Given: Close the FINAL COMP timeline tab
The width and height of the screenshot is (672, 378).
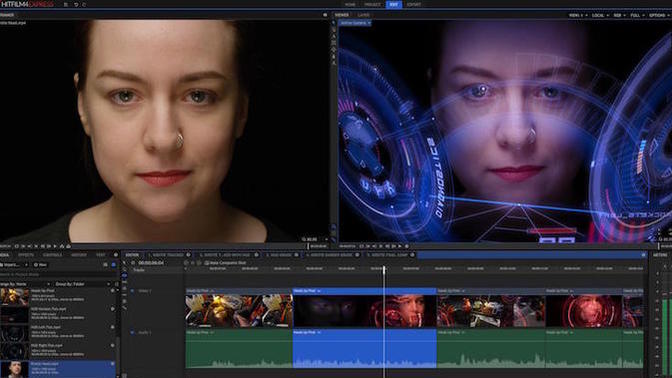Looking at the screenshot, I should [x=412, y=255].
